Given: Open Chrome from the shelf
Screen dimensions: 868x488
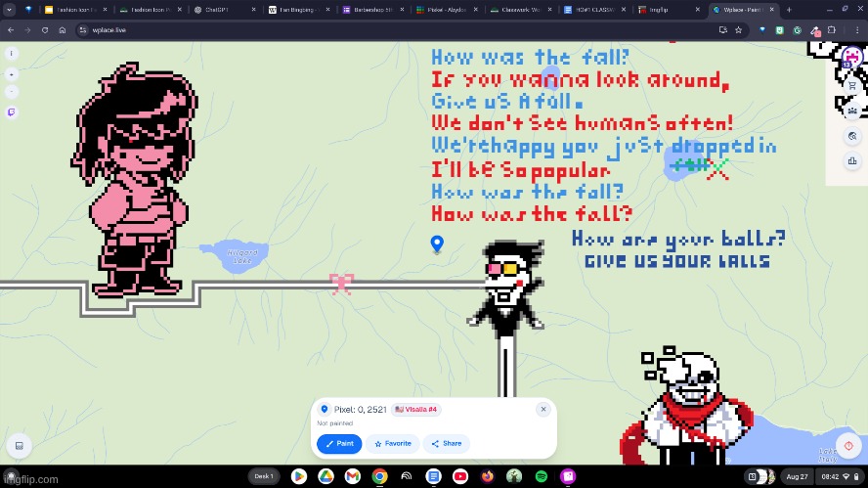Looking at the screenshot, I should point(379,476).
